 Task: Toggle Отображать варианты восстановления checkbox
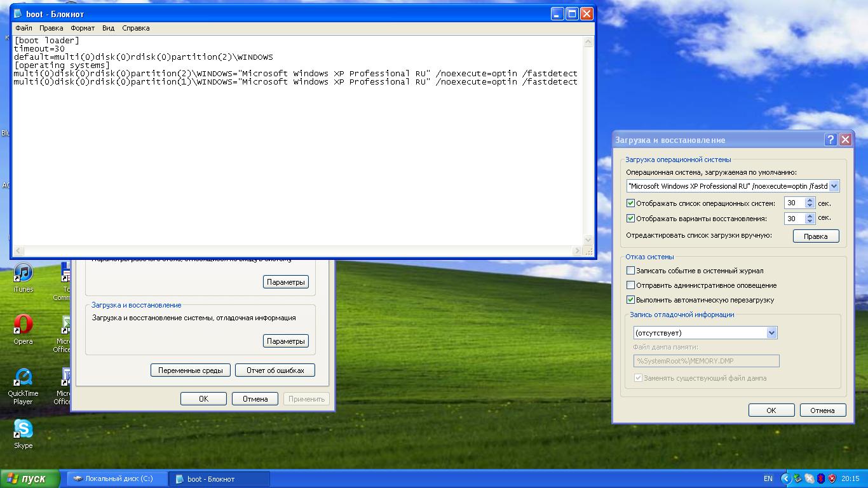(630, 218)
